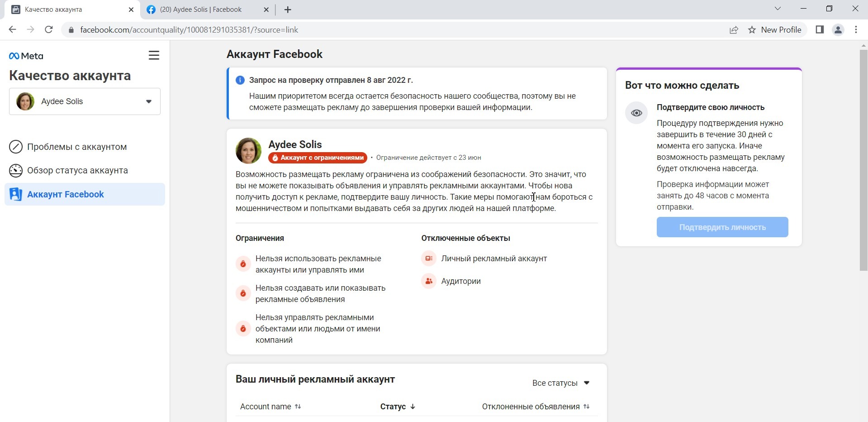Click the Account name column header
The width and height of the screenshot is (868, 422).
(266, 407)
